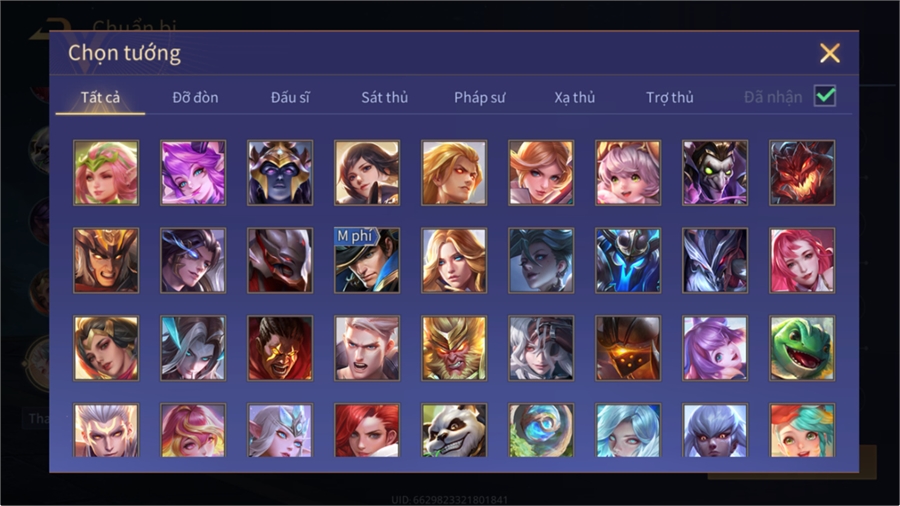Switch to the Đỡ đòn tab

(195, 98)
